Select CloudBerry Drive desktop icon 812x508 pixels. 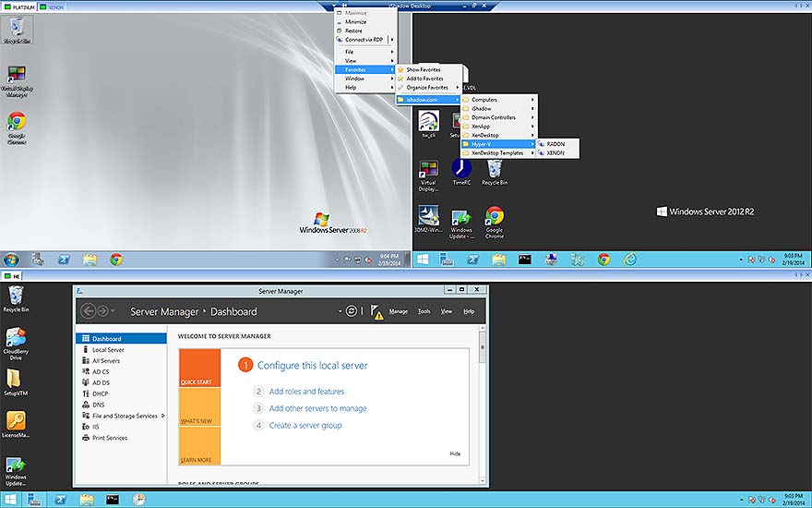coord(16,344)
